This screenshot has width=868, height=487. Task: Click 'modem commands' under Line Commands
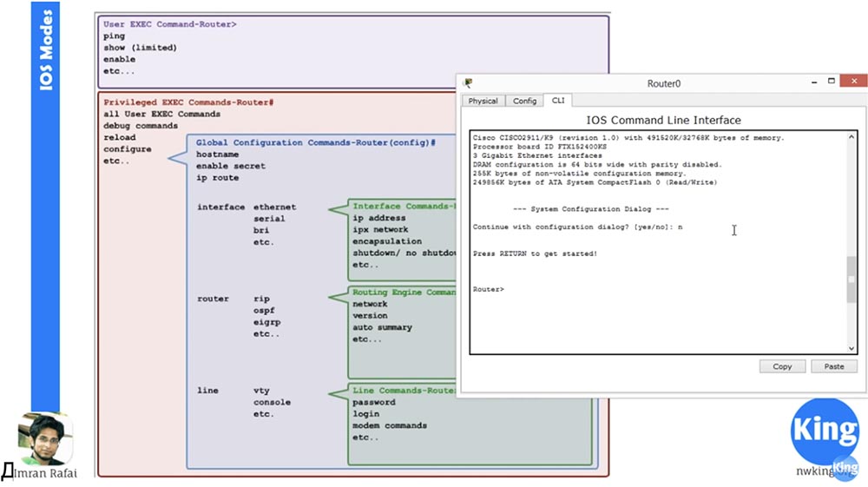click(390, 425)
